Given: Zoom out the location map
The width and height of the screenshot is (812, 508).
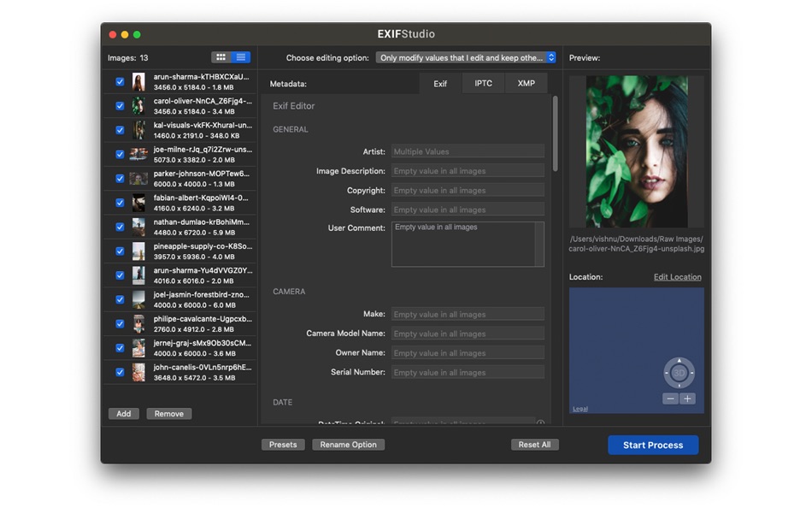Looking at the screenshot, I should pyautogui.click(x=671, y=399).
